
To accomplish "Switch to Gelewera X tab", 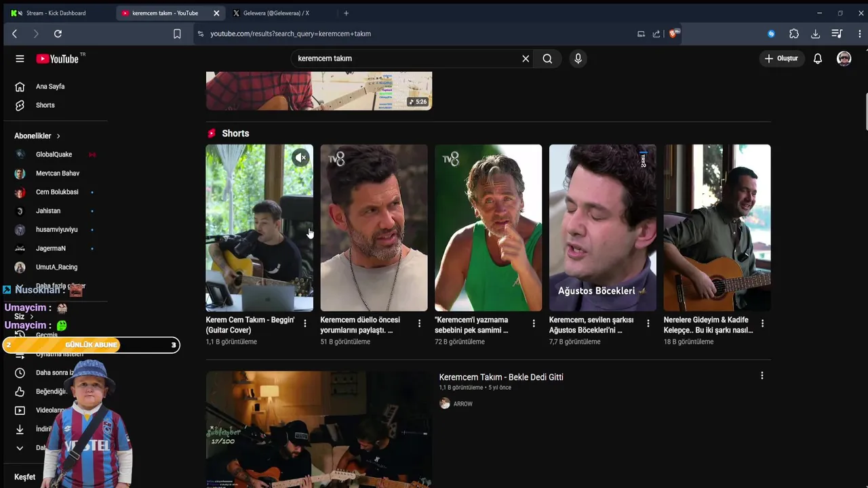I will [275, 13].
